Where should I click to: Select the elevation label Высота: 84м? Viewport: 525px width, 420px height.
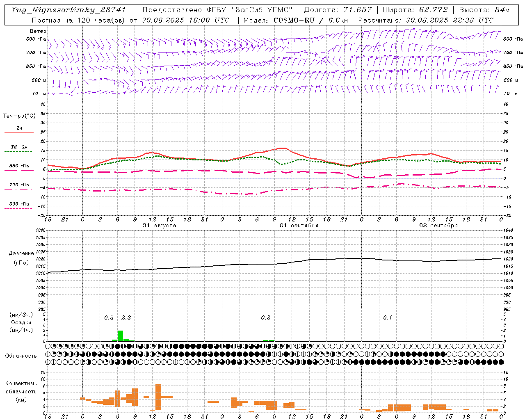click(484, 10)
